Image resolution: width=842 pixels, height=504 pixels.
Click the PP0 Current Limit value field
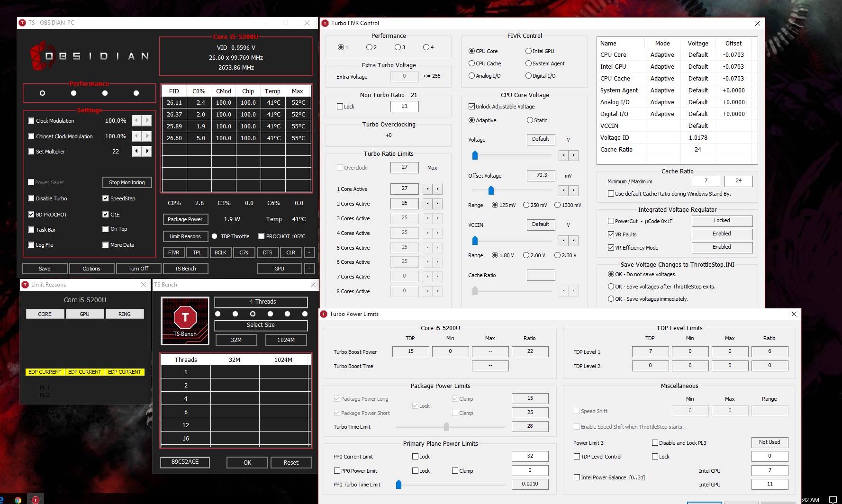pos(530,456)
